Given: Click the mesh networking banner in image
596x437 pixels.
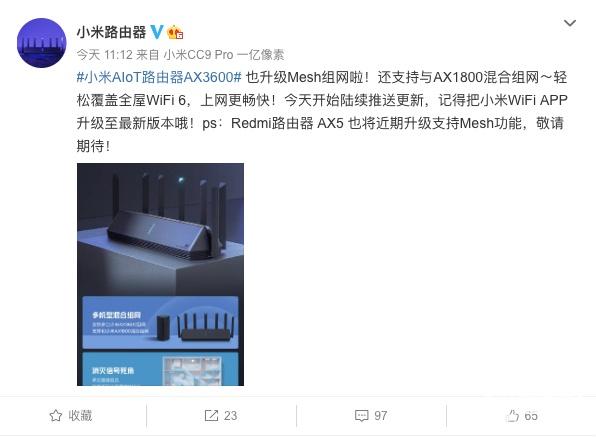Looking at the screenshot, I should coord(160,323).
